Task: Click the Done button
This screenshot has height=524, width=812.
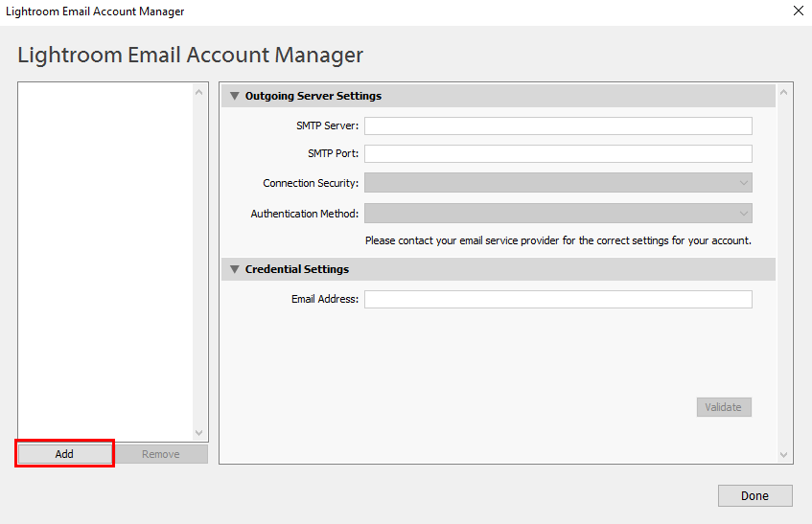Action: [754, 495]
